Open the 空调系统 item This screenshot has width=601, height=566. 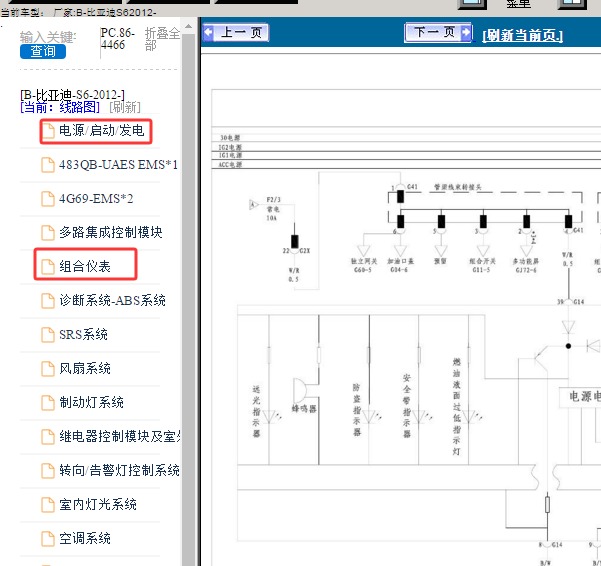coord(85,538)
